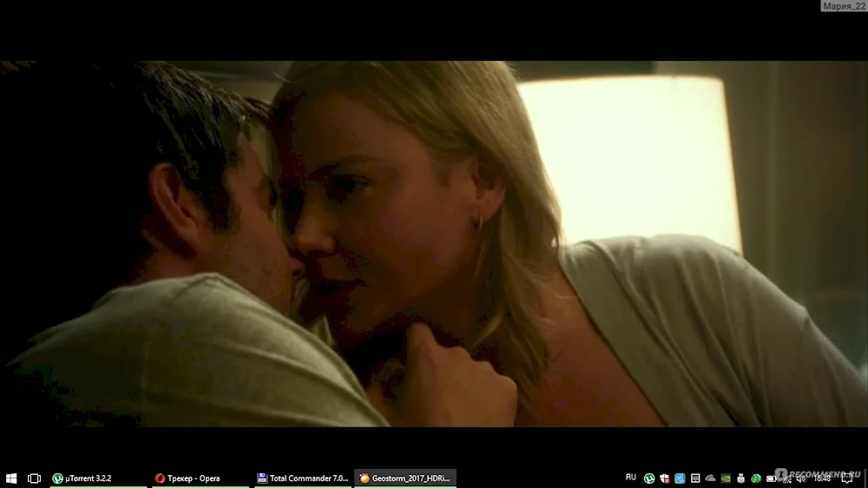Open the Action Center notifications icon

[847, 478]
